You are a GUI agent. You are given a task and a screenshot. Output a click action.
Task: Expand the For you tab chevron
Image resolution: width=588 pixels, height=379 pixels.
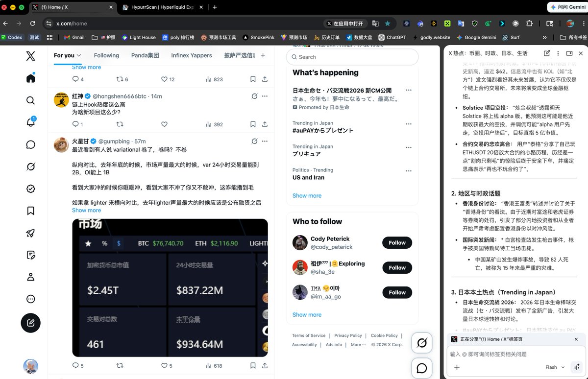tap(79, 55)
